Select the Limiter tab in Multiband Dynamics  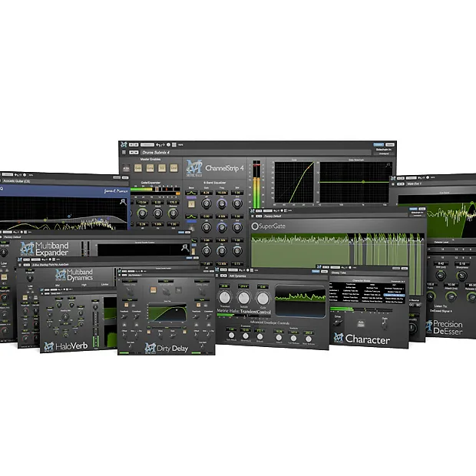coord(104,284)
